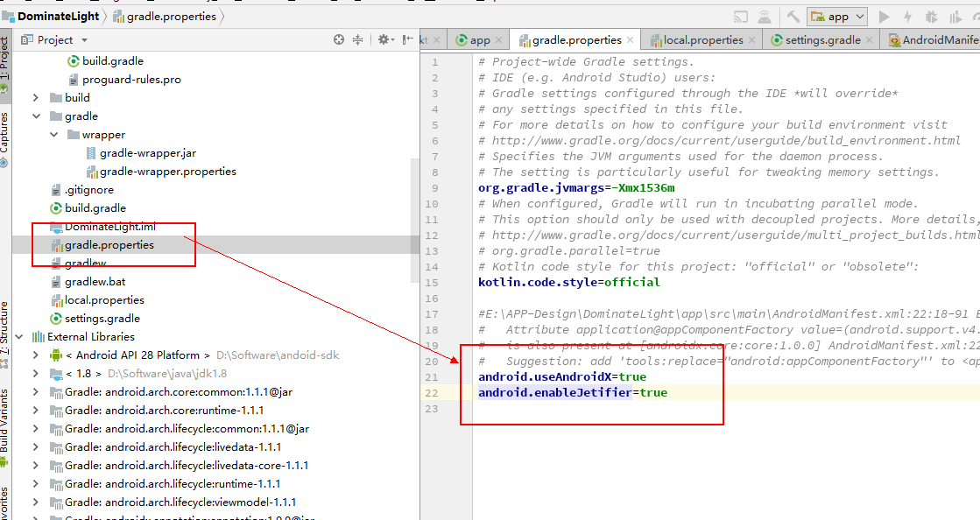The image size is (980, 520).
Task: Click line 15 kotlin.code.style=official
Action: [x=568, y=283]
